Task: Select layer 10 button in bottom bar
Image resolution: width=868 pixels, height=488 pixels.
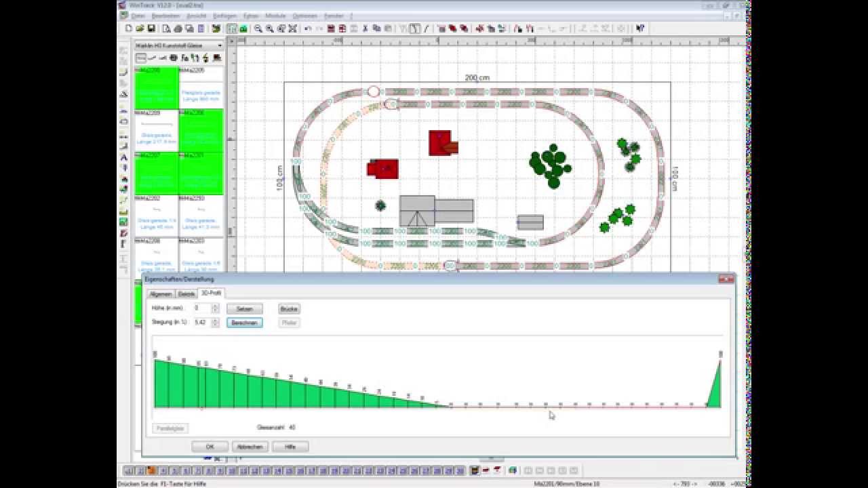Action: pos(233,470)
